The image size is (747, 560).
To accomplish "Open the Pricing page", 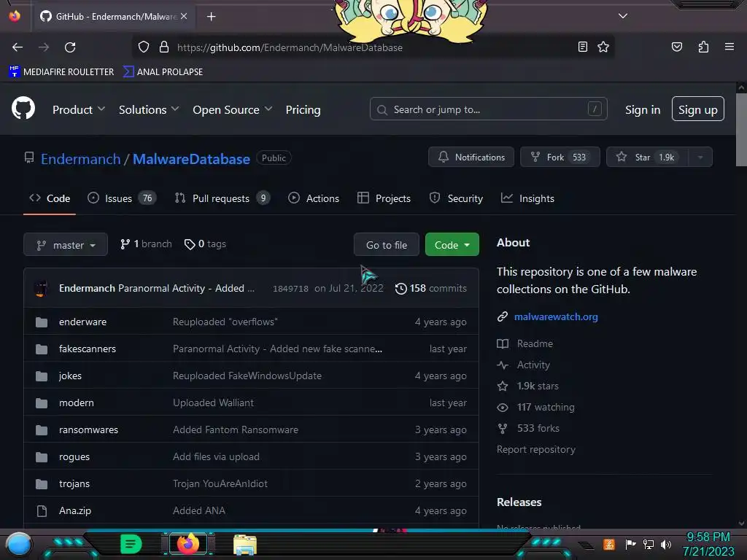I will [x=303, y=109].
